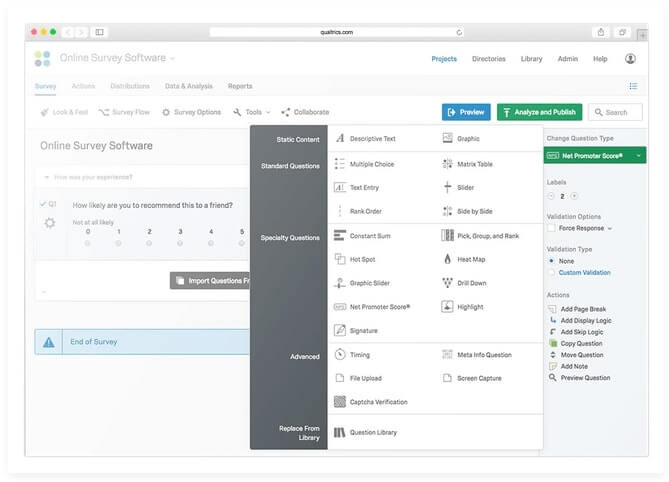
Task: Click the Analyze and Publish button
Action: pyautogui.click(x=539, y=112)
